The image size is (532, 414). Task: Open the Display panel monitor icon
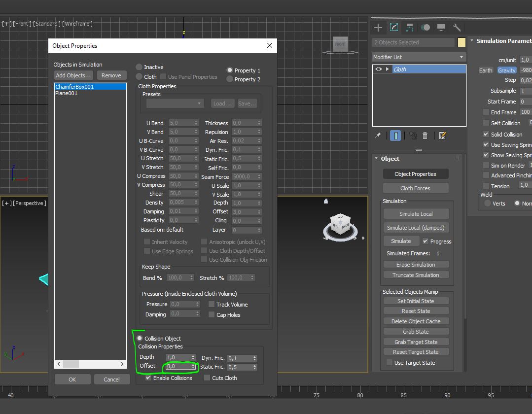pos(441,28)
